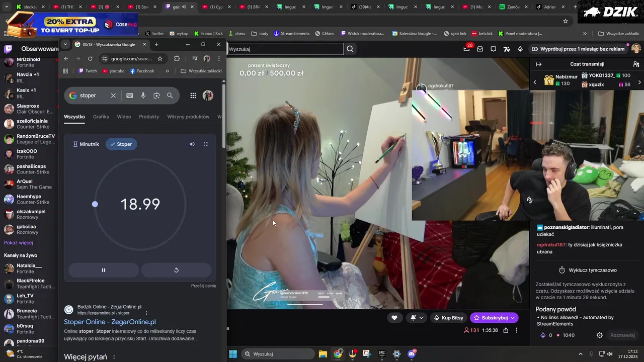
Task: Click the Twitch search magnifier button
Action: tap(350, 49)
